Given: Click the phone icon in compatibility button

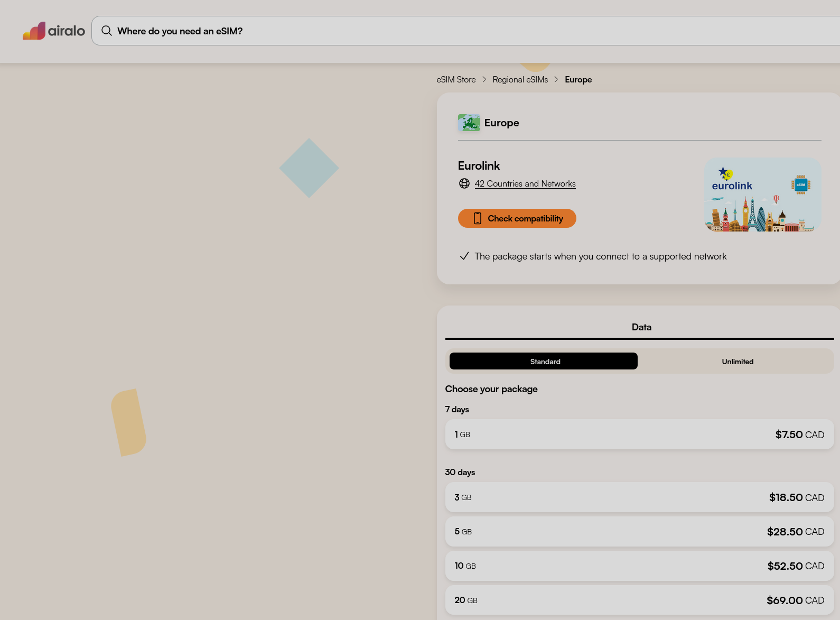Looking at the screenshot, I should click(x=477, y=218).
